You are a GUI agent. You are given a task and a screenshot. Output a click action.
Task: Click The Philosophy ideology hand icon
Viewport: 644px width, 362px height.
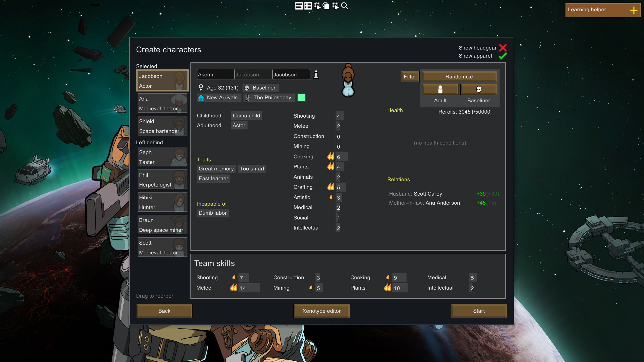[248, 98]
